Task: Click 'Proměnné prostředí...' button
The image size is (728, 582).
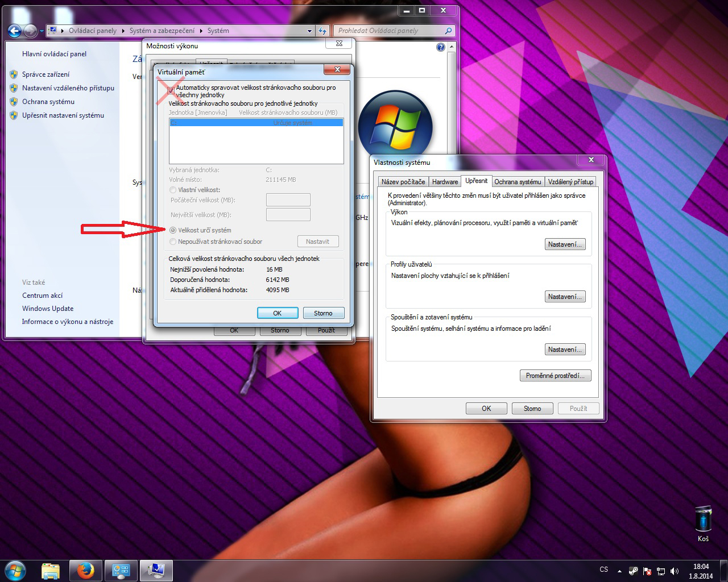Action: point(555,376)
